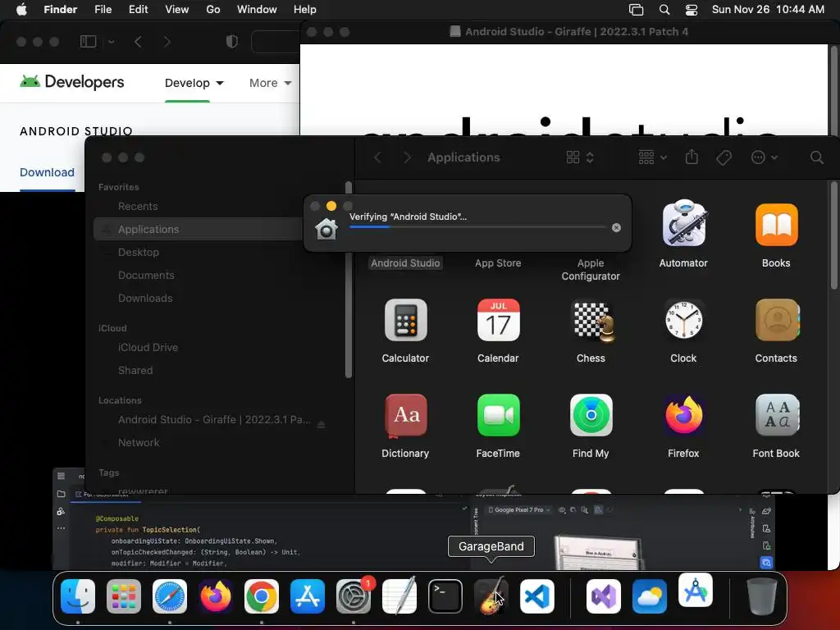Click the Apple Configurator label
Screen dimensions: 840x630
click(591, 269)
